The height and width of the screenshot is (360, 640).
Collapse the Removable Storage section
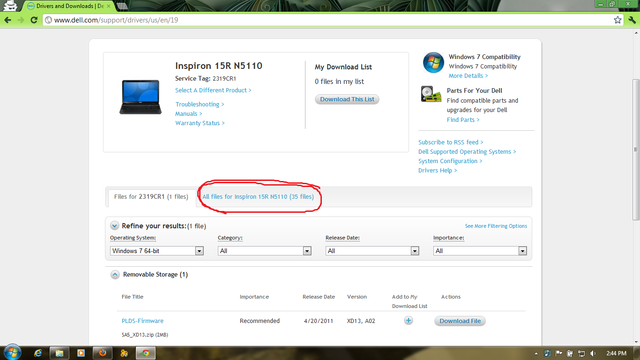(115, 275)
